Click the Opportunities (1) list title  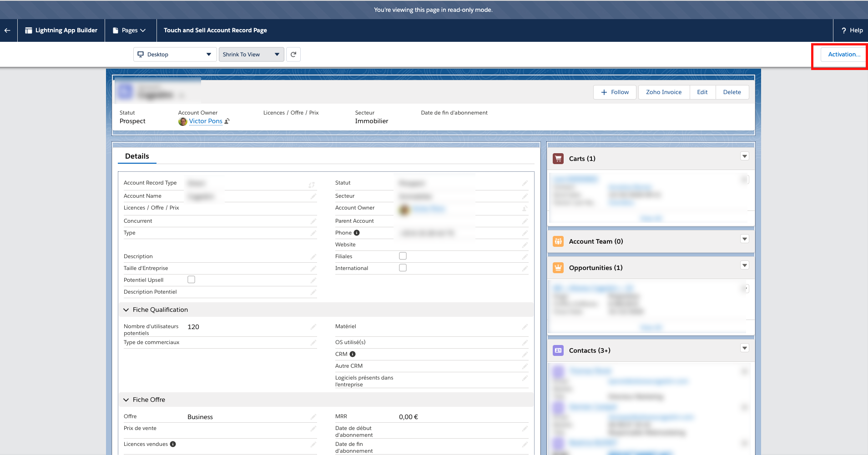(595, 268)
